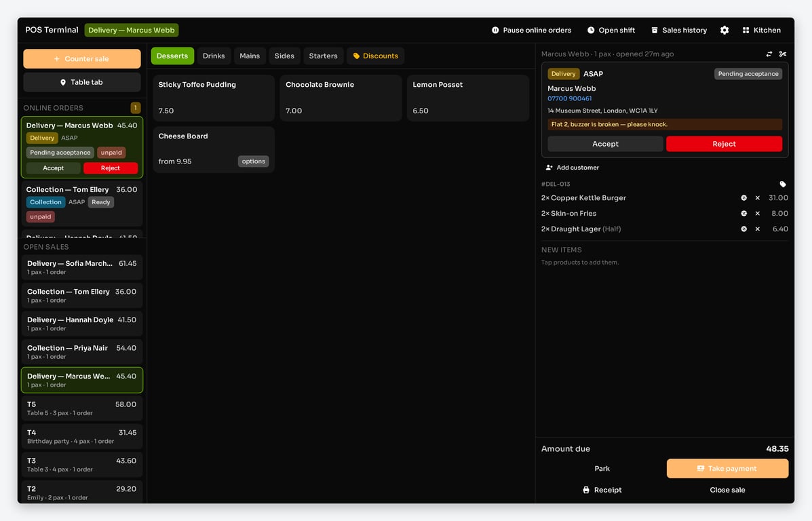Apply discount to Copper Kettle Burger line
The width and height of the screenshot is (812, 521).
point(743,198)
